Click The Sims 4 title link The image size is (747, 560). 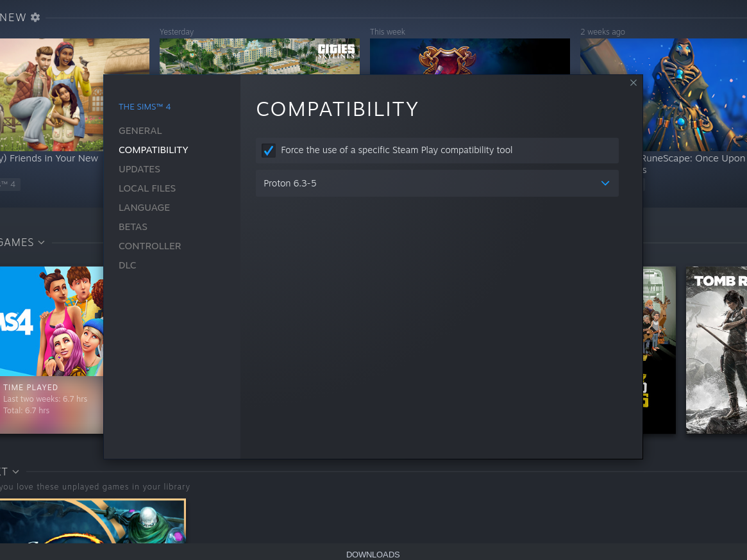[x=144, y=106]
